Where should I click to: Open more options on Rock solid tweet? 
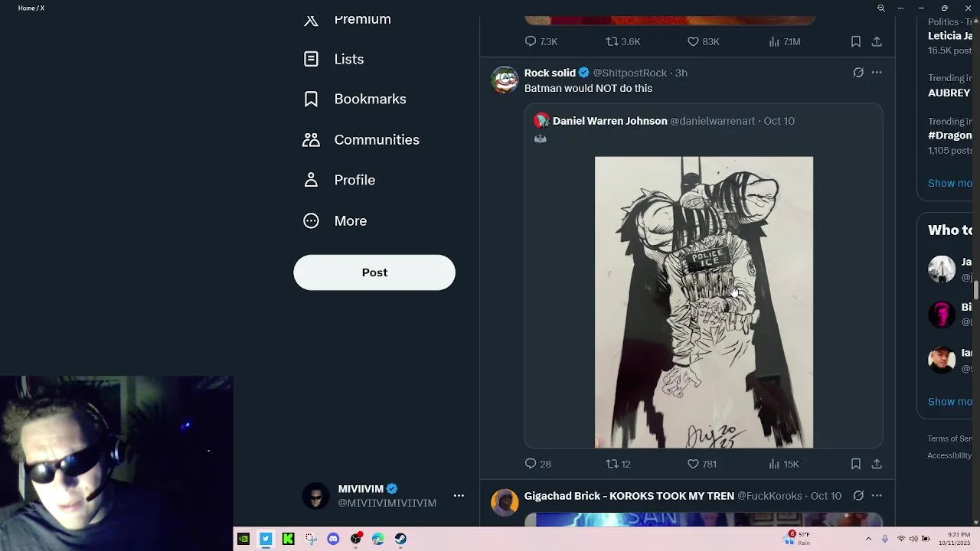click(x=877, y=73)
